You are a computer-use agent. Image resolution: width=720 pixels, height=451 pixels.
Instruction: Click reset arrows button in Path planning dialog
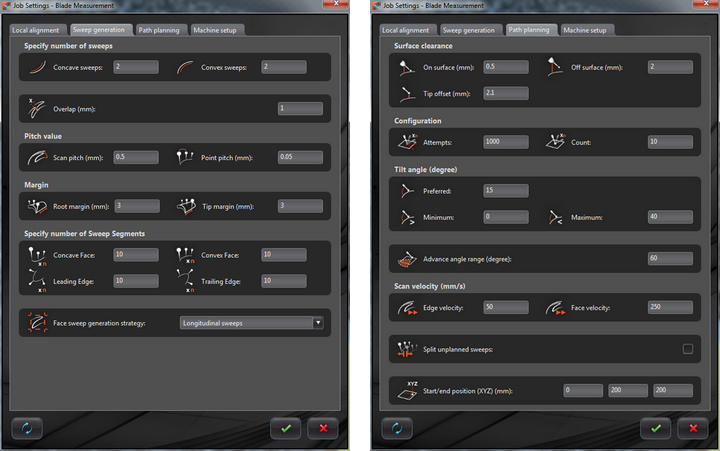pyautogui.click(x=397, y=427)
